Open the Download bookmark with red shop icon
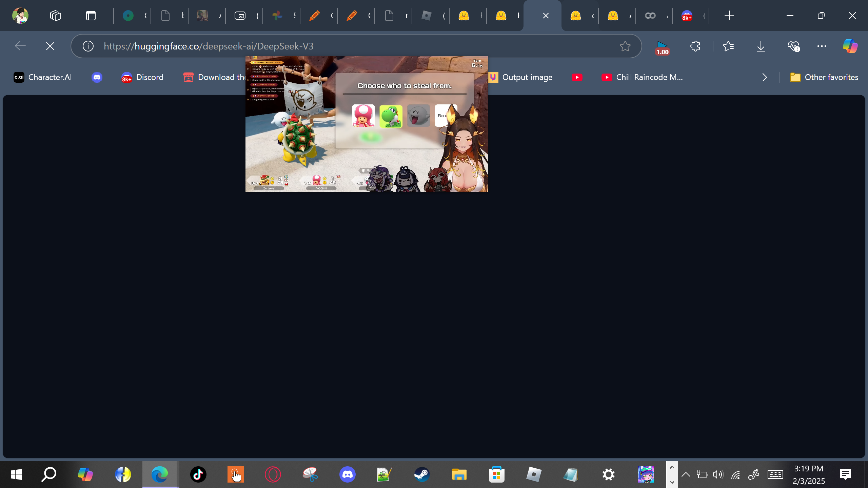Image resolution: width=868 pixels, height=488 pixels. [x=214, y=77]
